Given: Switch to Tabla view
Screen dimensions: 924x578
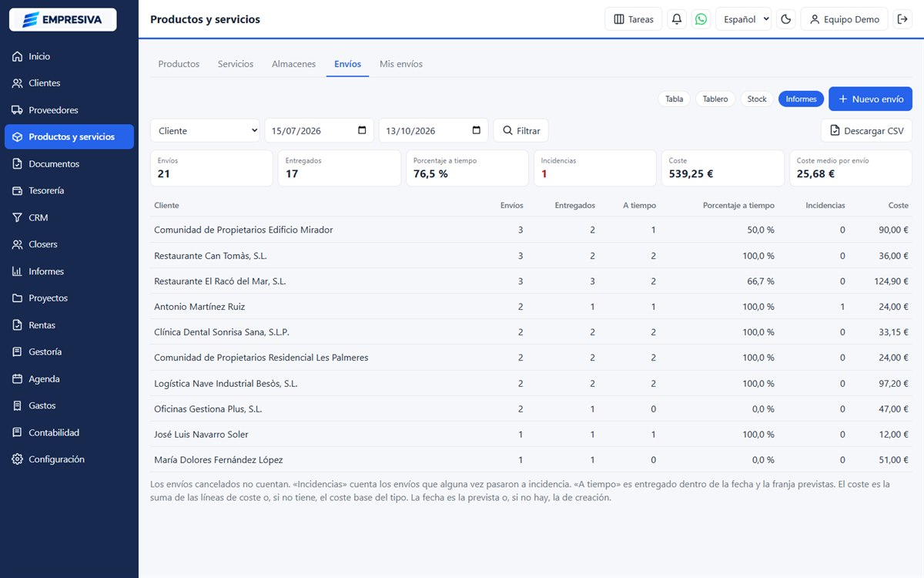Looking at the screenshot, I should [675, 99].
